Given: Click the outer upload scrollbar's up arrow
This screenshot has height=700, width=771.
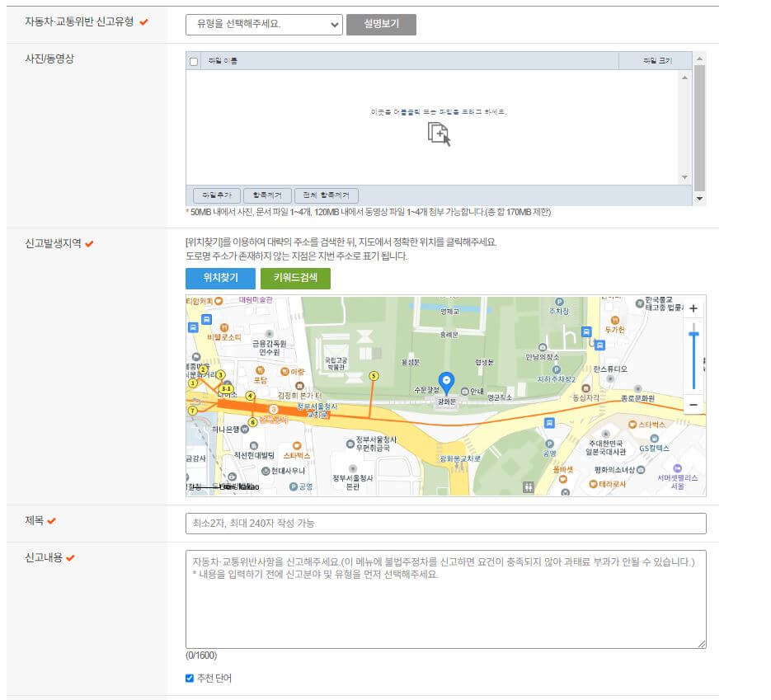Looking at the screenshot, I should tap(699, 59).
